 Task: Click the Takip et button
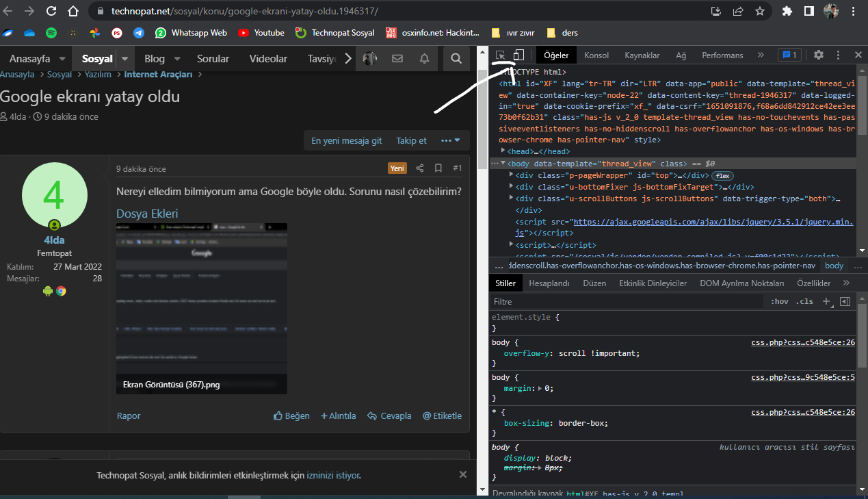pyautogui.click(x=411, y=140)
